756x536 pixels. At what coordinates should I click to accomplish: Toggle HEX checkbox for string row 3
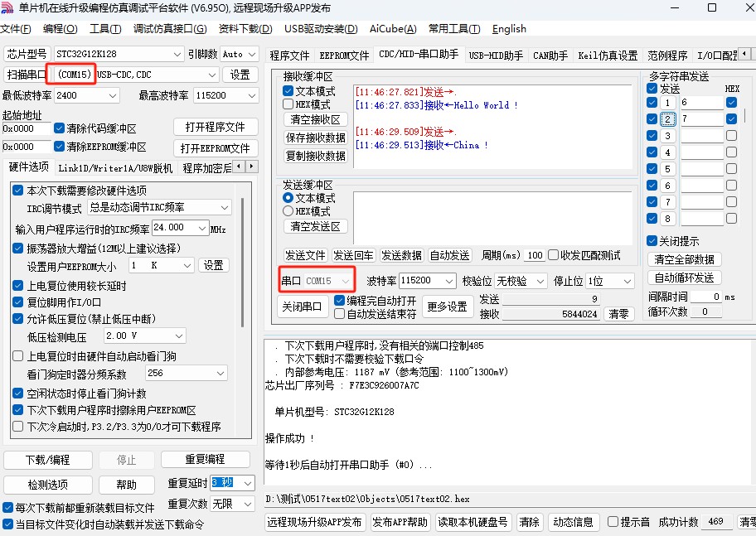point(731,135)
